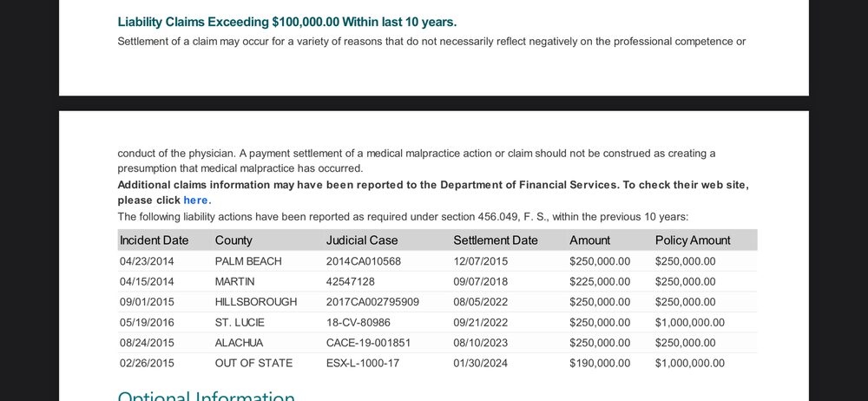Click the HILLSBOROUGH county cell
Screen dimensions: 868x401
tap(255, 302)
